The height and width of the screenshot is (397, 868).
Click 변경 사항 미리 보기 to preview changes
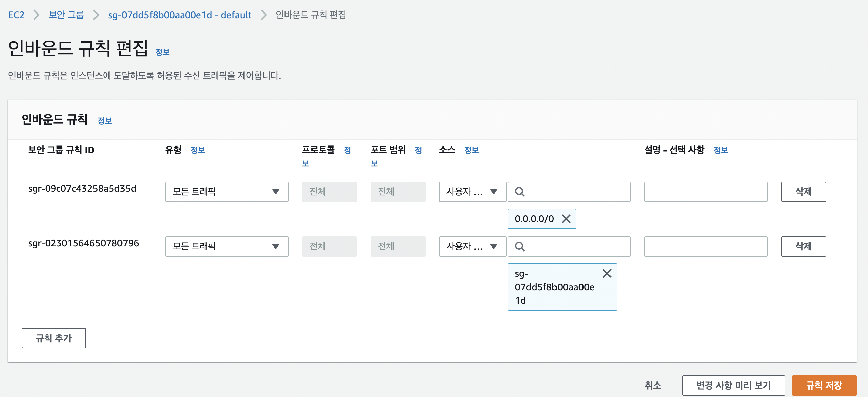point(733,385)
